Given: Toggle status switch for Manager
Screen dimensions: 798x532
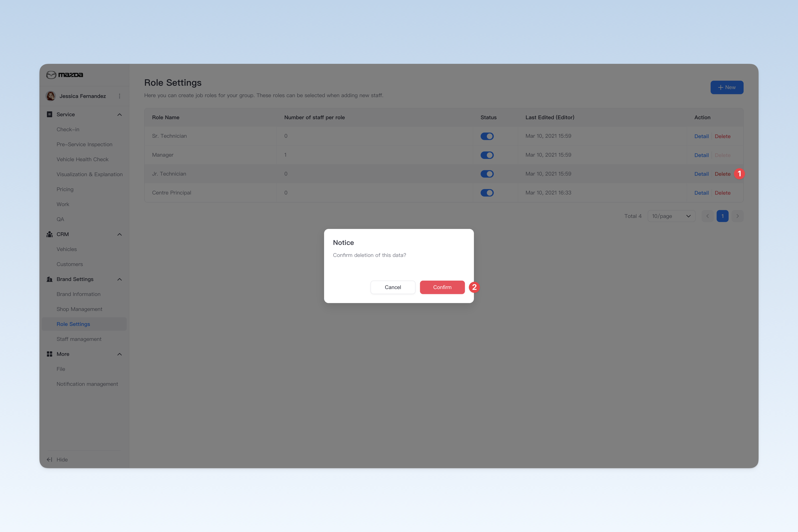Looking at the screenshot, I should tap(487, 155).
